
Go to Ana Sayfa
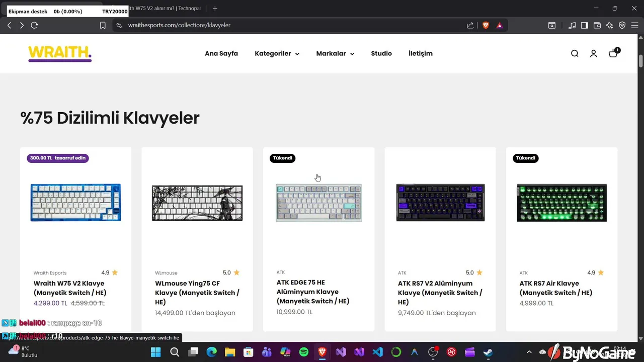point(221,53)
